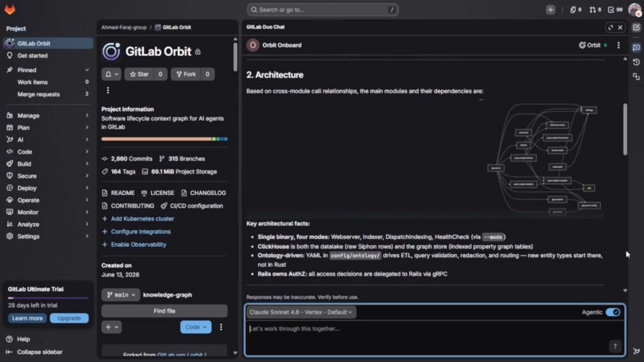Viewport: 644px width, 362px height.
Task: Expand the Code sidebar menu
Action: (49, 152)
